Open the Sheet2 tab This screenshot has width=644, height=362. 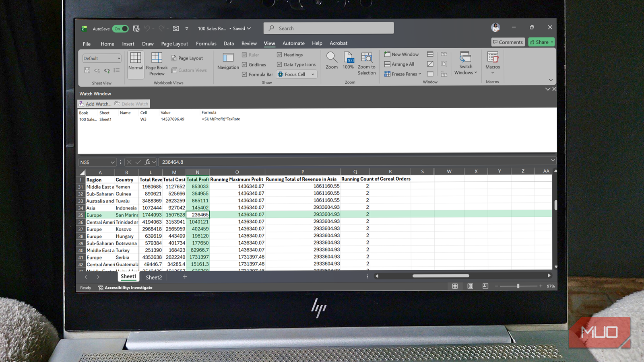coord(153,277)
